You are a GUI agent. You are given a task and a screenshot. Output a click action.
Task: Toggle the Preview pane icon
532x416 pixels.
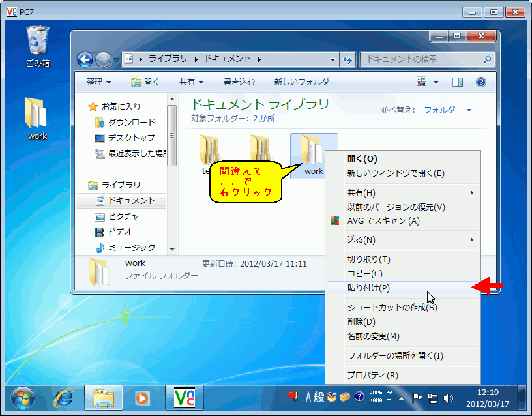(458, 82)
